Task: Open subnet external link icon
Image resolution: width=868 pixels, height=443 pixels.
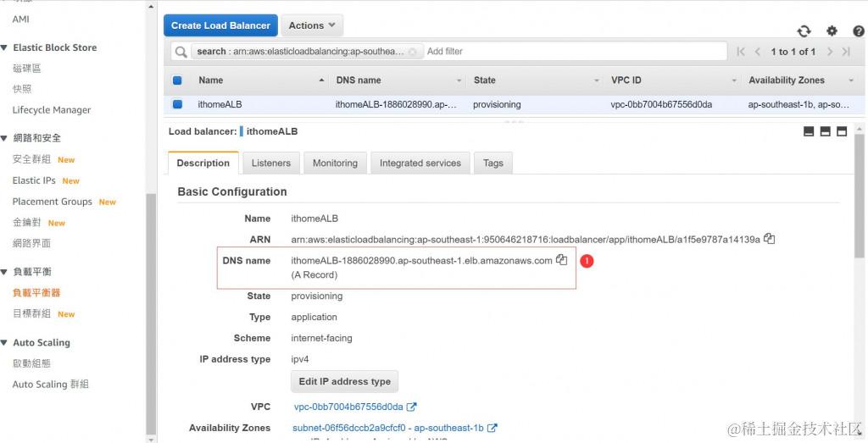Action: 492,428
